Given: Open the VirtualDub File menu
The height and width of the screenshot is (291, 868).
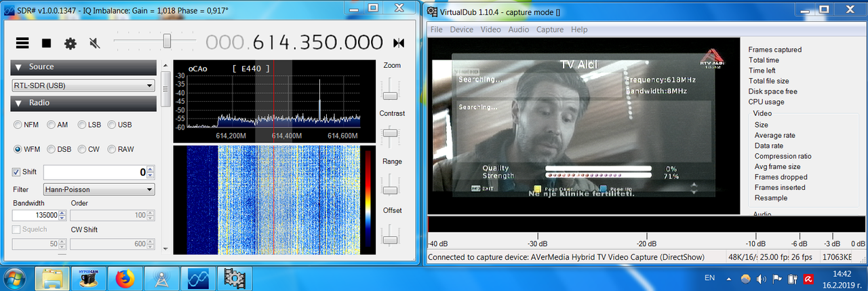Looking at the screenshot, I should click(x=436, y=30).
